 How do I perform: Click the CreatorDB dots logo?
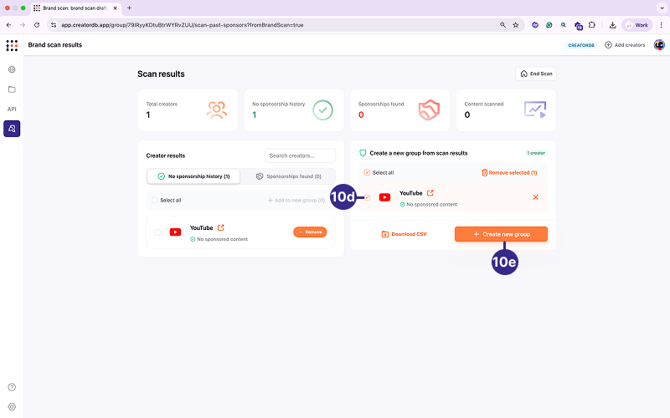12,45
